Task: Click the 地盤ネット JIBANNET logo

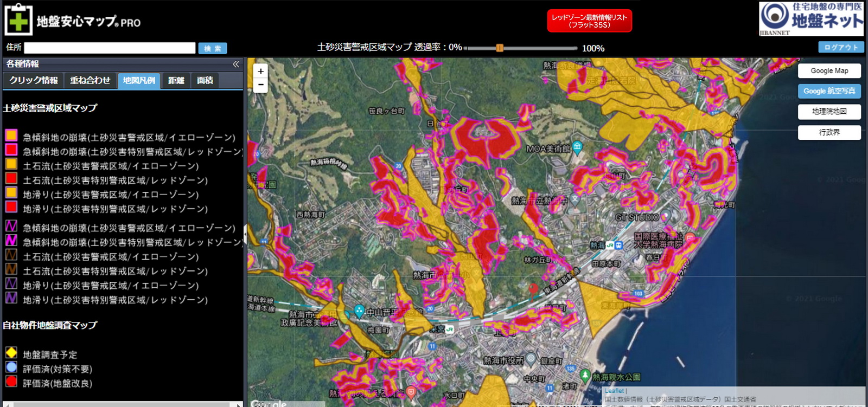Action: tap(811, 18)
